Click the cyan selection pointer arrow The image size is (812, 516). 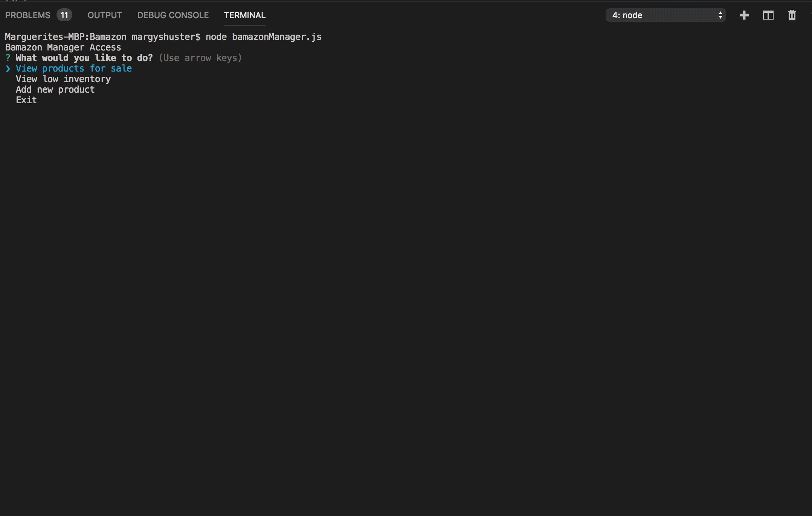click(8, 69)
